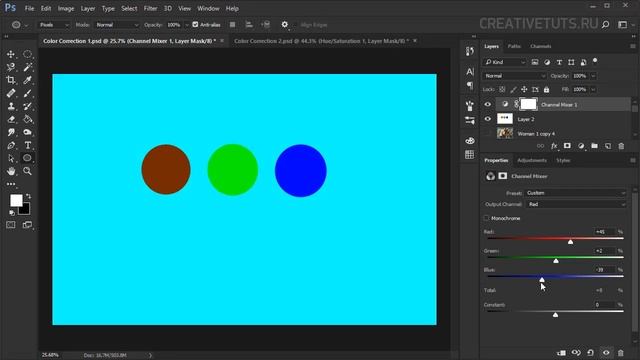Open the Layer menu

click(x=87, y=8)
